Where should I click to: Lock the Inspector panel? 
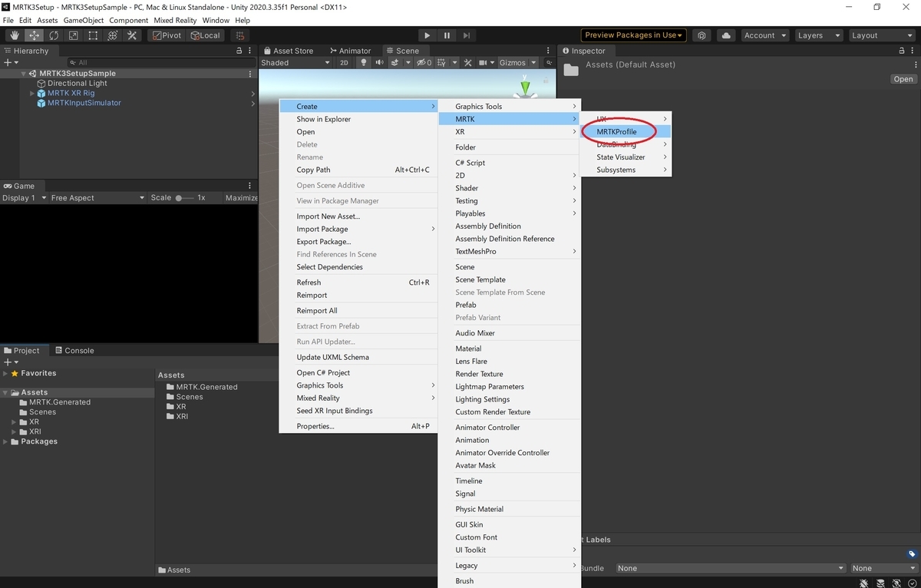point(903,51)
